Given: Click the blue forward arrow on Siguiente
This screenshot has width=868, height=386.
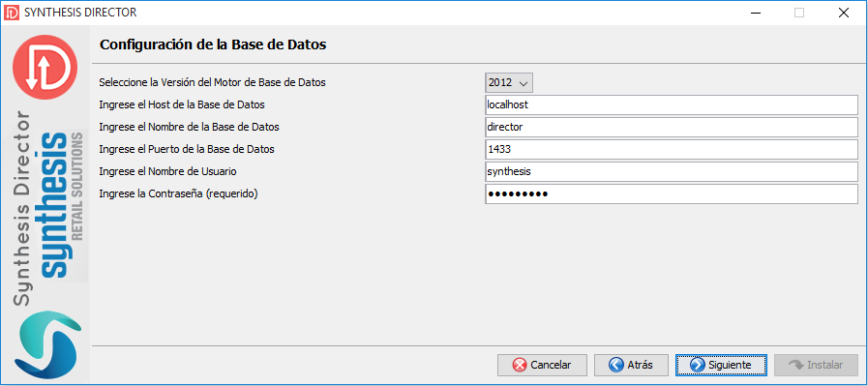Looking at the screenshot, I should (x=697, y=365).
